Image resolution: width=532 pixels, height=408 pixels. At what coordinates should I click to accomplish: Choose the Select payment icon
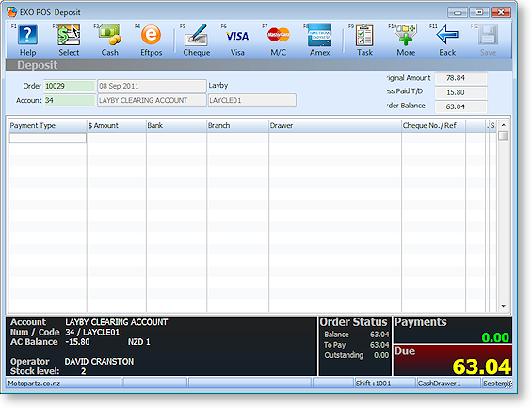(69, 35)
